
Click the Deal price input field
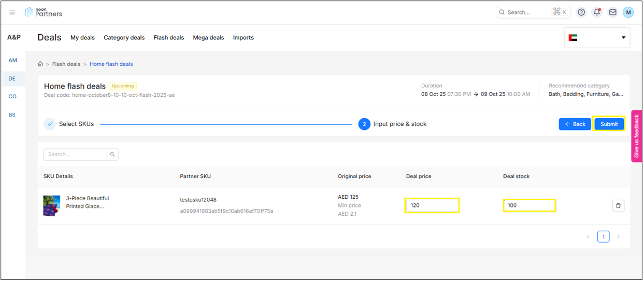(x=432, y=205)
